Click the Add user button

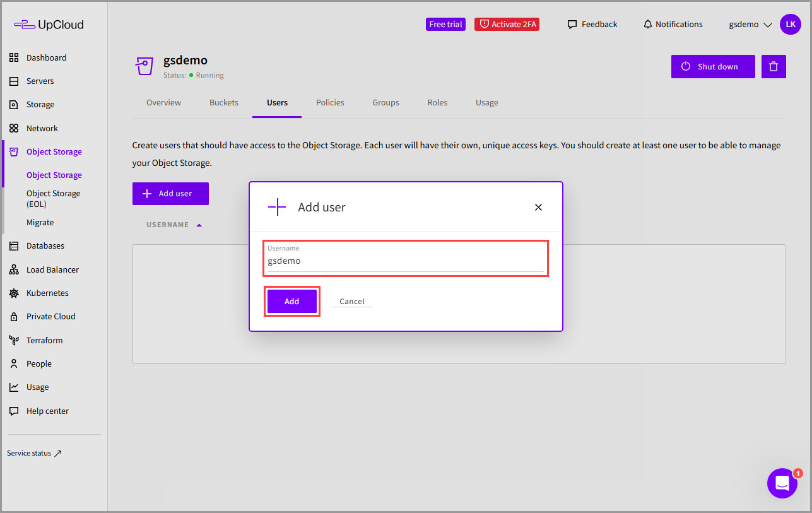(x=170, y=194)
